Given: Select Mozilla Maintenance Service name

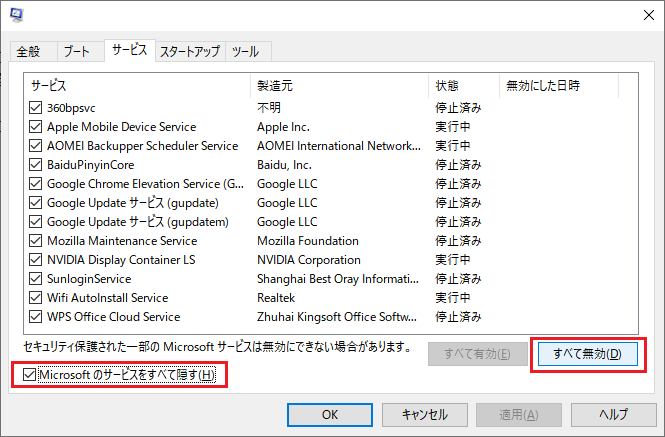Looking at the screenshot, I should 122,241.
